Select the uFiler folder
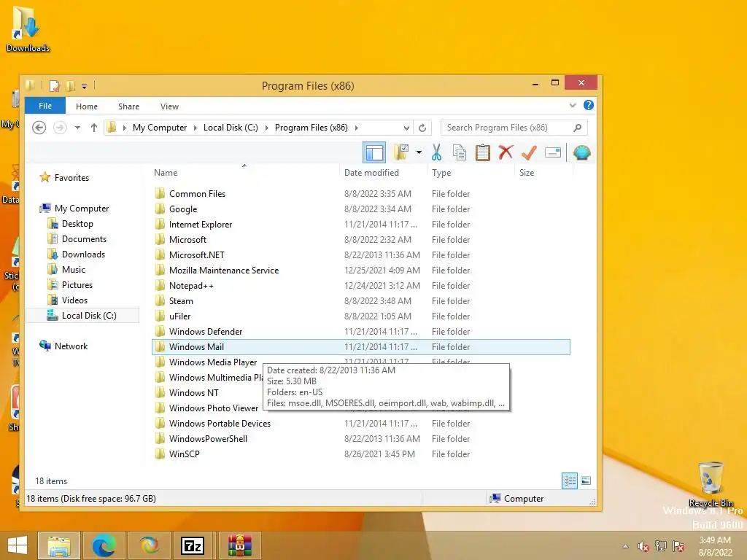Screen dimensions: 747x560 coord(360,316)
